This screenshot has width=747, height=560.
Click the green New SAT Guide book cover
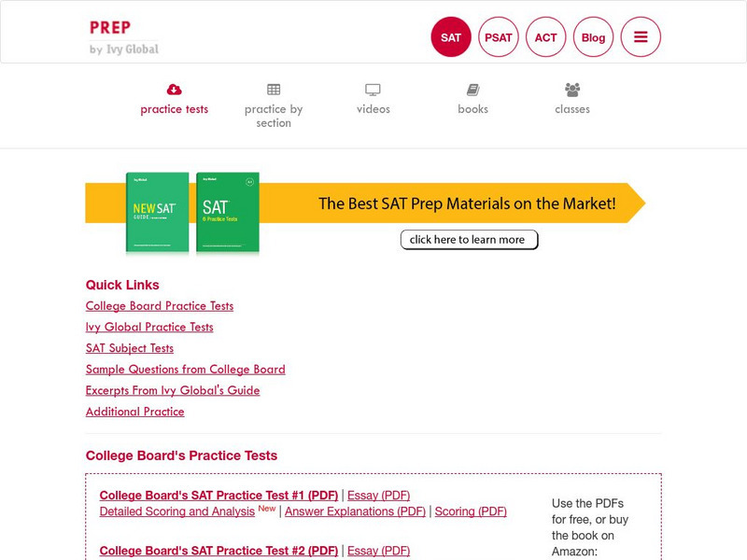pos(157,213)
